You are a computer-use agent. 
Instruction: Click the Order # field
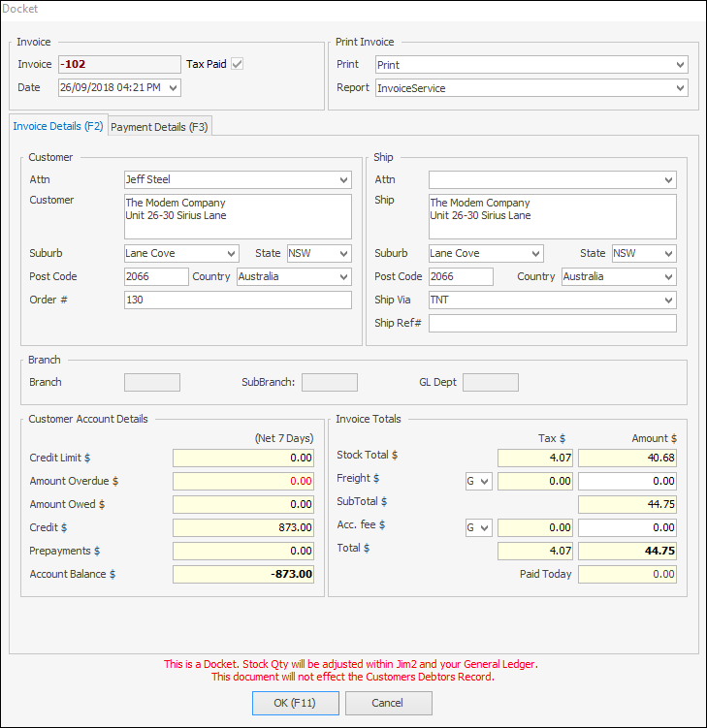pos(238,301)
